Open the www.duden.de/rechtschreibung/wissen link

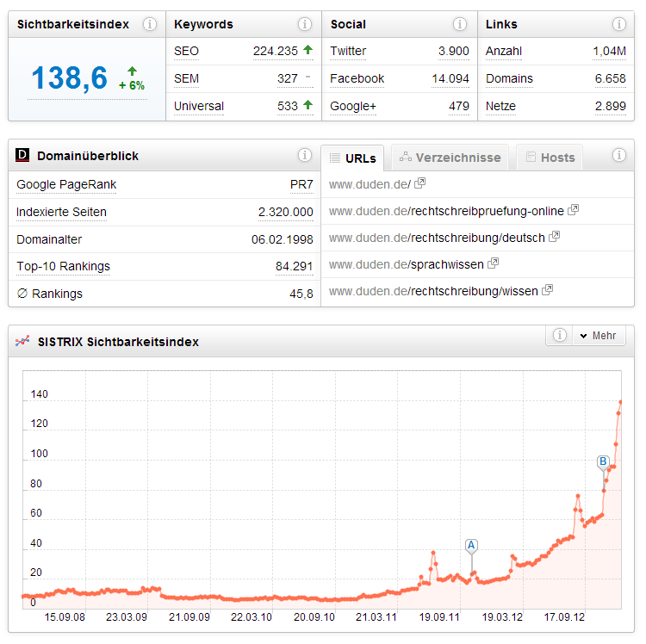433,291
